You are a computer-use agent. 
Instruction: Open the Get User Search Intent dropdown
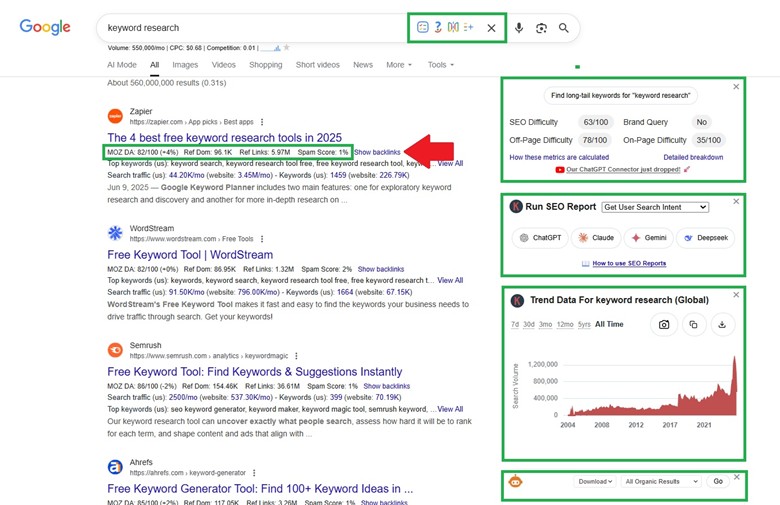coord(655,207)
